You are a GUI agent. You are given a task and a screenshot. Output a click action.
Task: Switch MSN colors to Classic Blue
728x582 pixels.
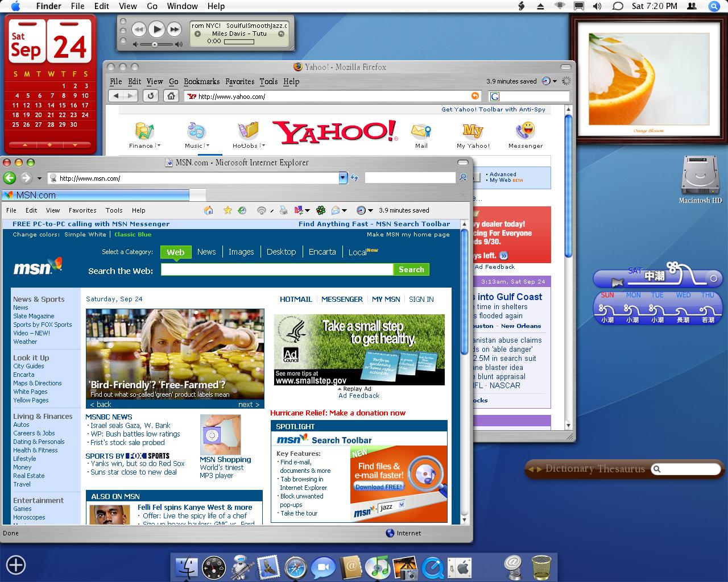133,234
